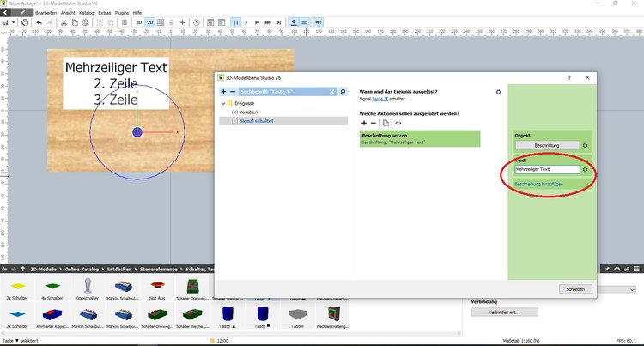
Task: Collapse the Ereignisse tree folder
Action: [x=223, y=103]
